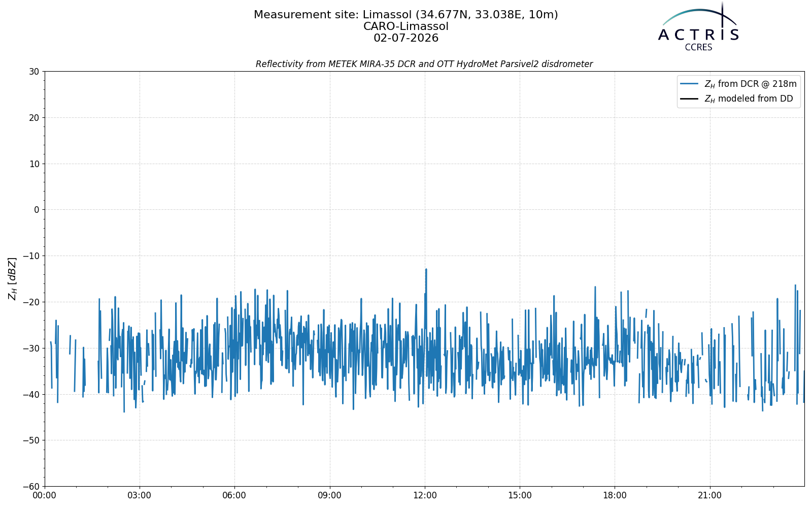Click the y-axis tick label '30'
The height and width of the screenshot is (508, 812).
[34, 72]
